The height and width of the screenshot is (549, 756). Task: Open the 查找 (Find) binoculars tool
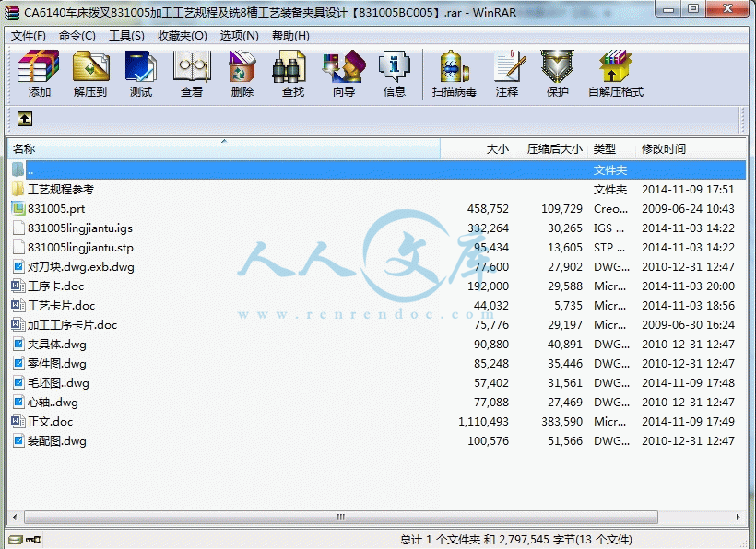point(292,73)
